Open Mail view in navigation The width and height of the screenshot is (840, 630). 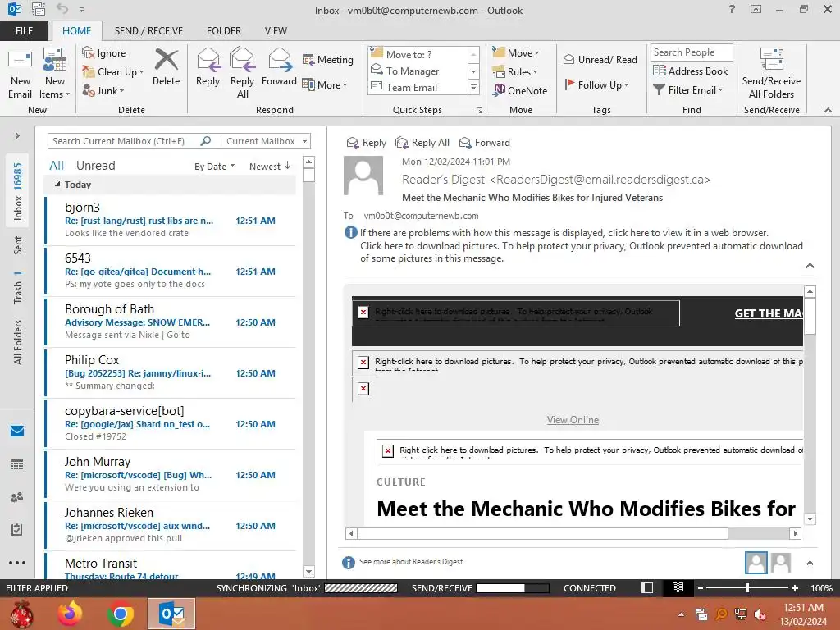point(17,431)
